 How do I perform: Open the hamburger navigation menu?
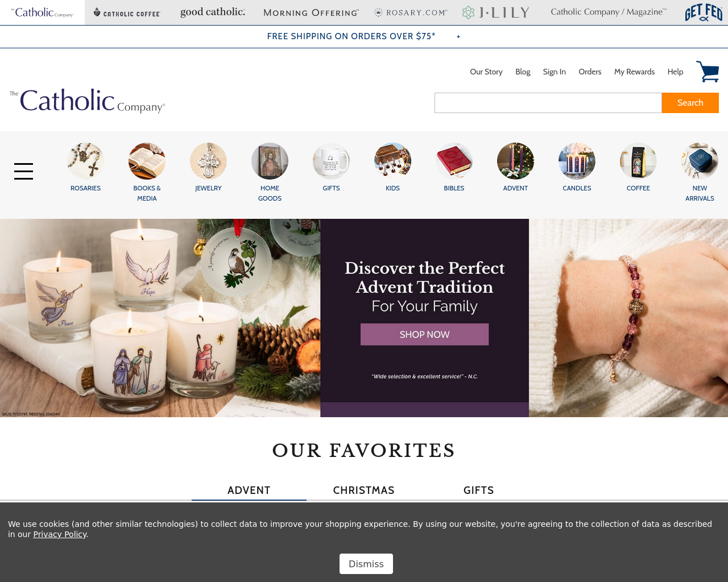click(23, 171)
